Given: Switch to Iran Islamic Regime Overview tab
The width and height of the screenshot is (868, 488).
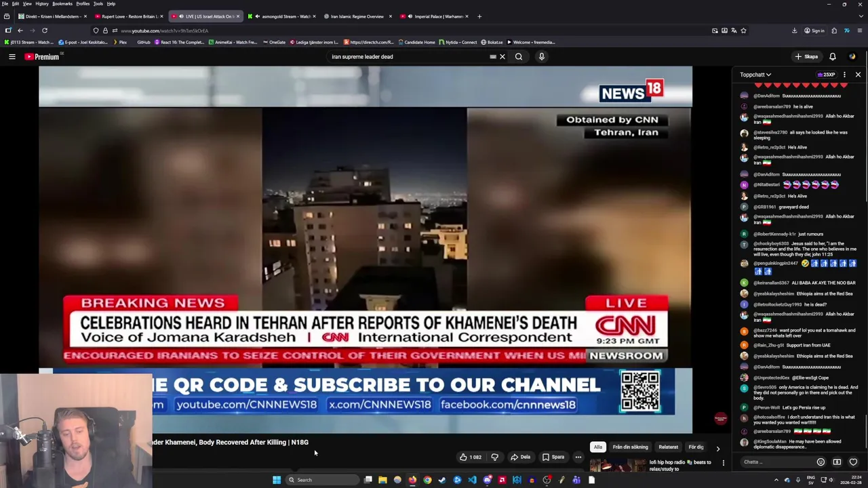Looking at the screenshot, I should 357,16.
